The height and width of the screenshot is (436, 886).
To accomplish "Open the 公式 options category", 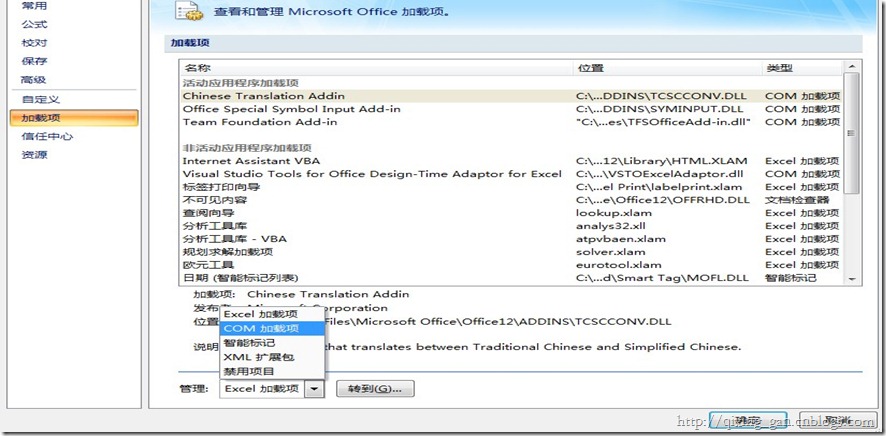I will [34, 24].
